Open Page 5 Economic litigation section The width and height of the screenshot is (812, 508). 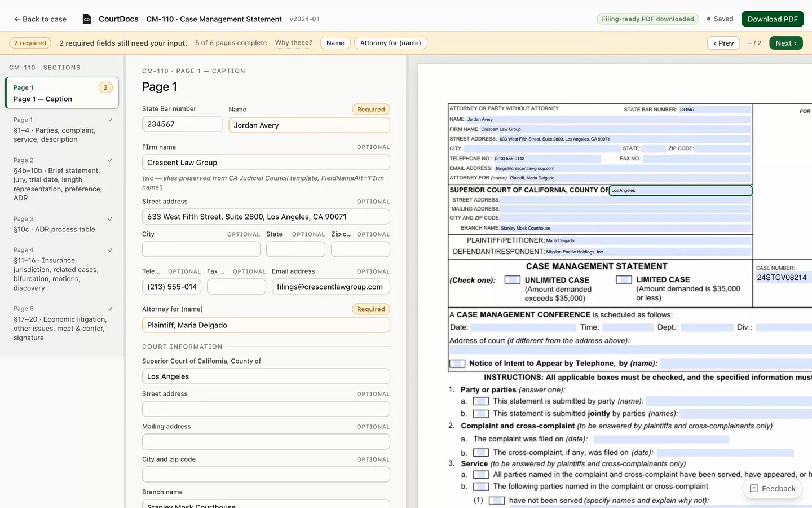[62, 323]
